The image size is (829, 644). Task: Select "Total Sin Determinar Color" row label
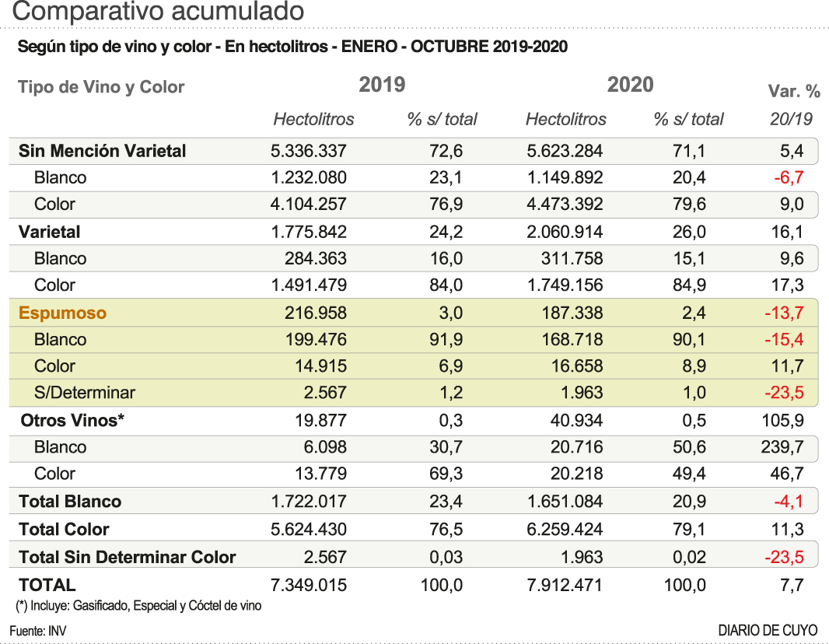[x=128, y=558]
